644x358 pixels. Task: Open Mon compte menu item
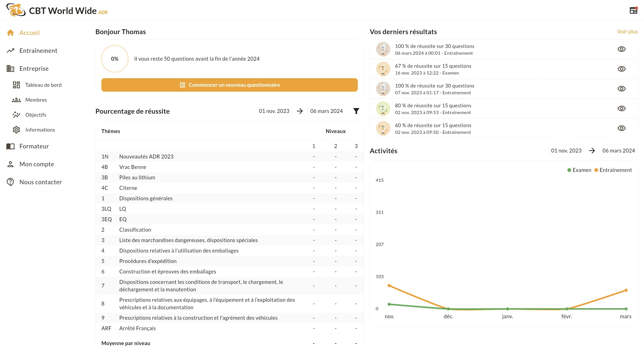(x=37, y=164)
